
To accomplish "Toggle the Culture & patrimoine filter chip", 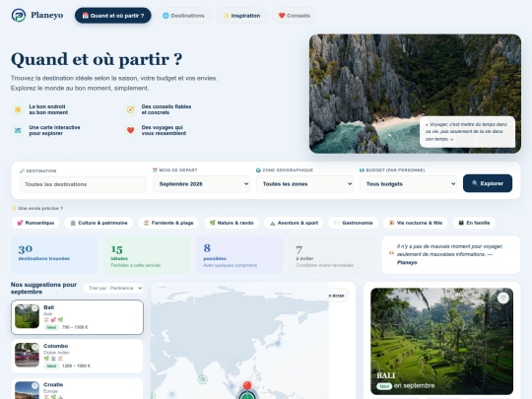I will 99,223.
